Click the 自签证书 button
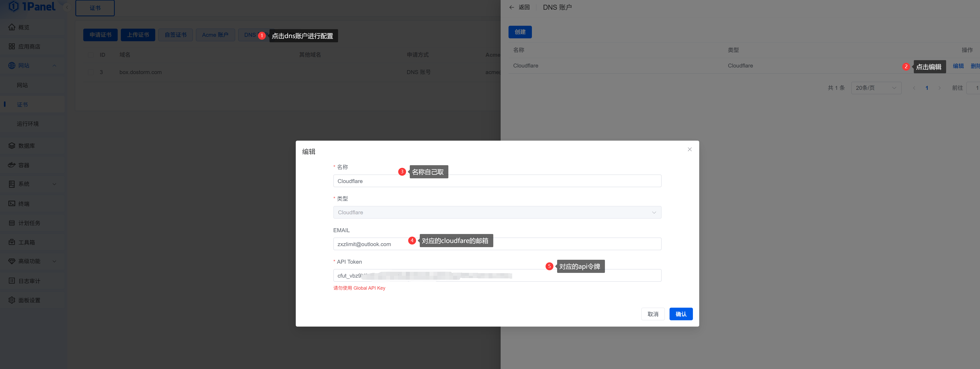The image size is (980, 369). coord(175,35)
